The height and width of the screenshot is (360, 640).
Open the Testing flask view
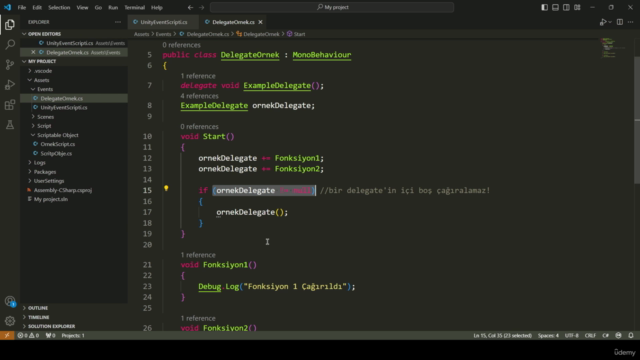point(10,124)
